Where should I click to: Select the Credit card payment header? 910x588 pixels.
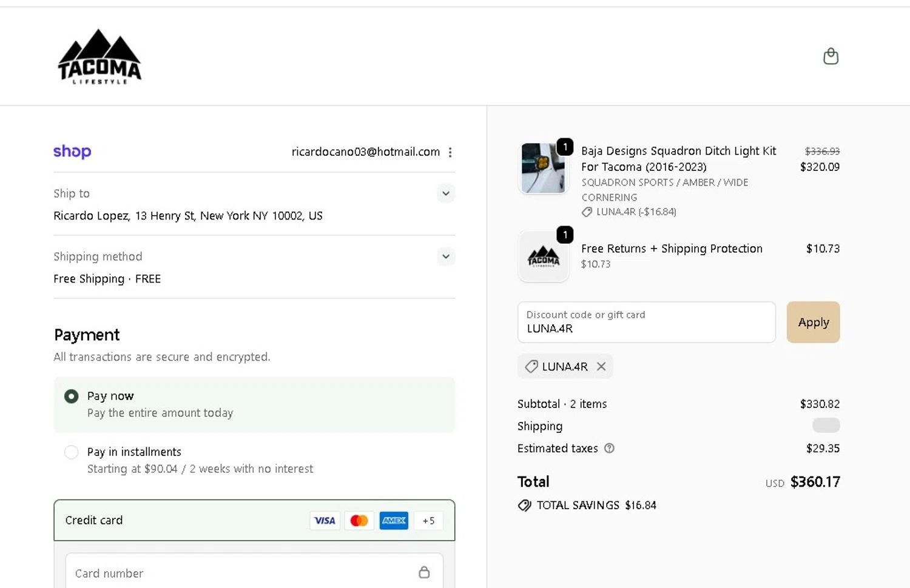pyautogui.click(x=254, y=521)
